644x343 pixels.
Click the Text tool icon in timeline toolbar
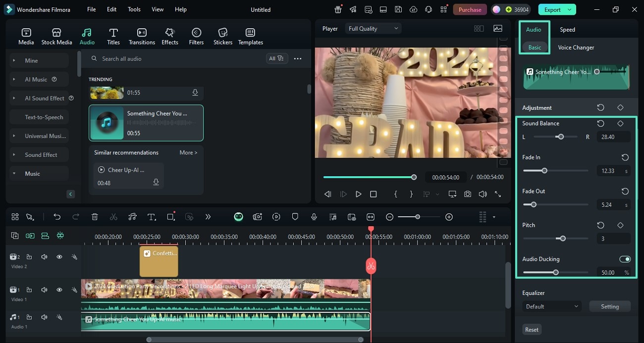(x=152, y=217)
